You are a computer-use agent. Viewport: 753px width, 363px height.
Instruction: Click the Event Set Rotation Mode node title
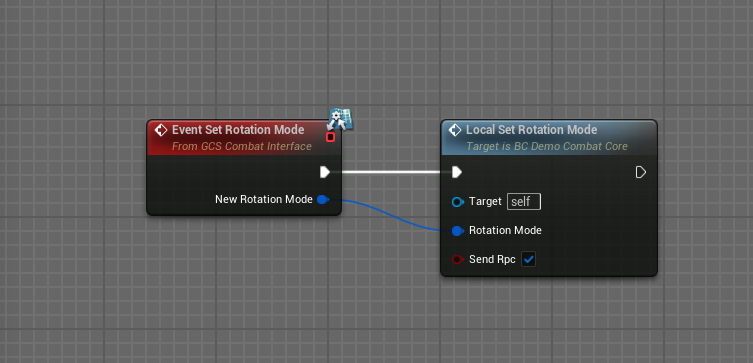coord(238,130)
